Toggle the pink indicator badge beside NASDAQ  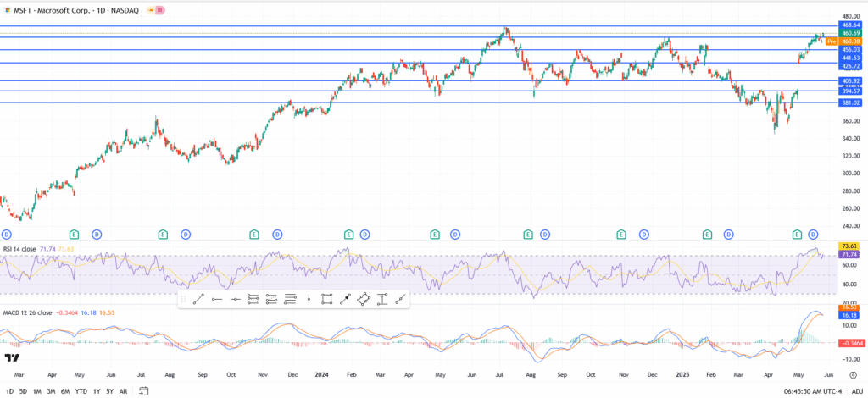pyautogui.click(x=160, y=8)
